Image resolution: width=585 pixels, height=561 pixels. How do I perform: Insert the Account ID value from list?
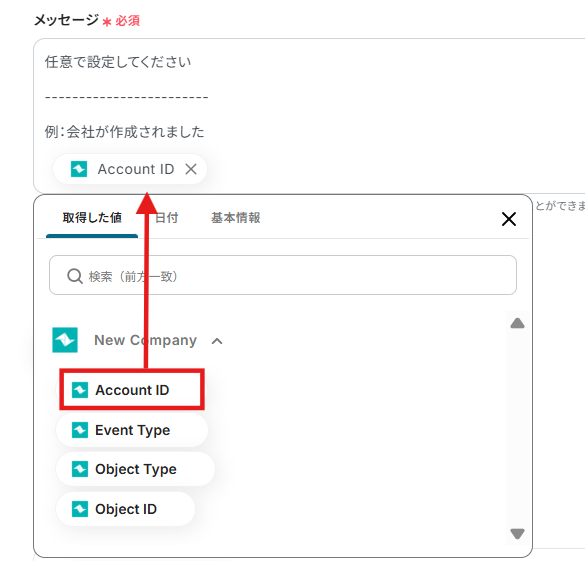(x=132, y=390)
